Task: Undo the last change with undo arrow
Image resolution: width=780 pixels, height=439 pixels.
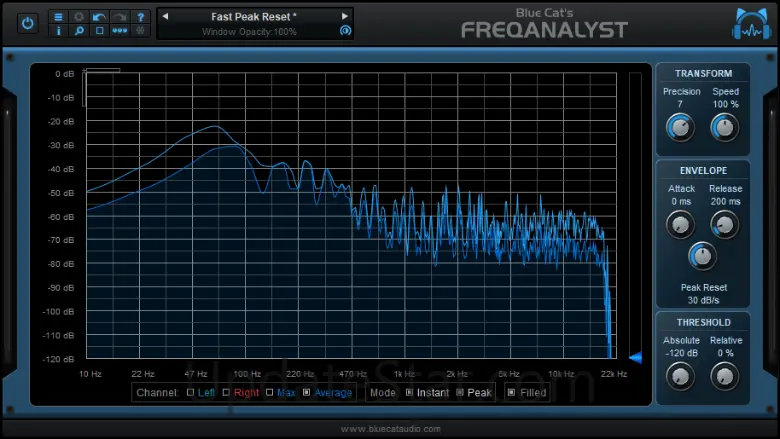Action: click(x=99, y=17)
